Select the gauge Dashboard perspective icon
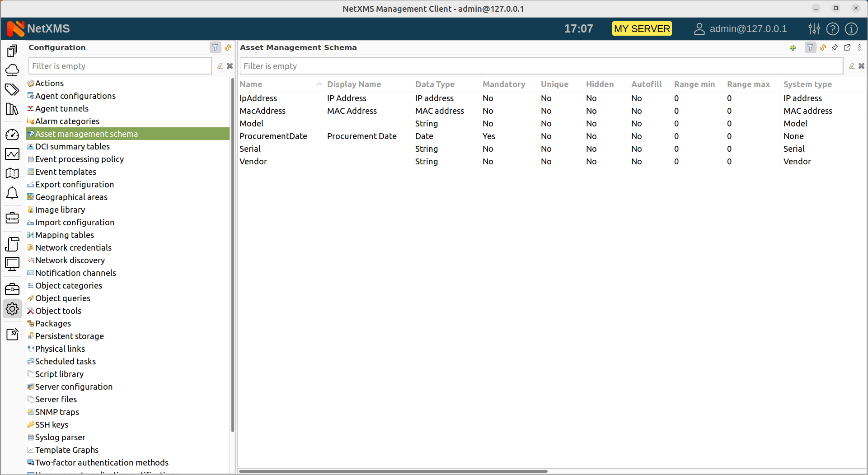The height and width of the screenshot is (475, 868). point(12,135)
